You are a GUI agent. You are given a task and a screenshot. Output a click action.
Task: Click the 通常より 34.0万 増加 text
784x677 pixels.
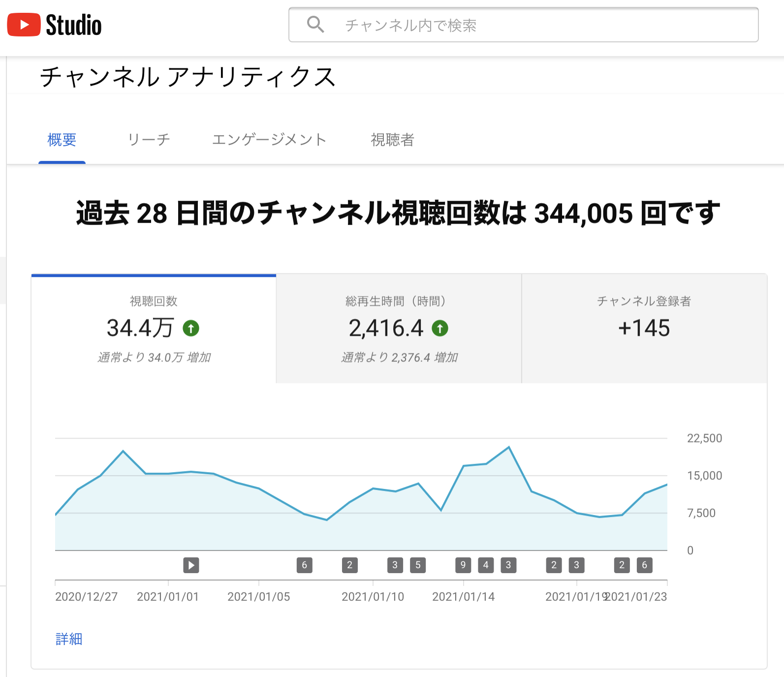(154, 357)
